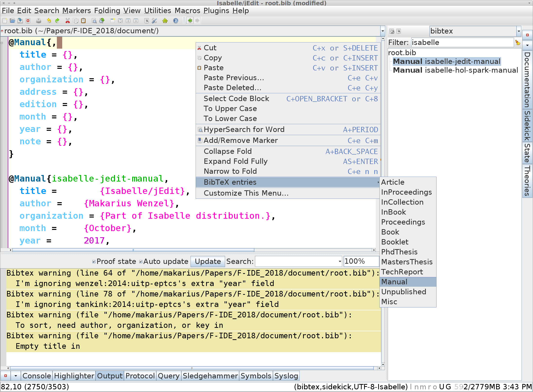Viewport: 533px width, 392px height.
Task: Open the Plugins menu
Action: (216, 11)
